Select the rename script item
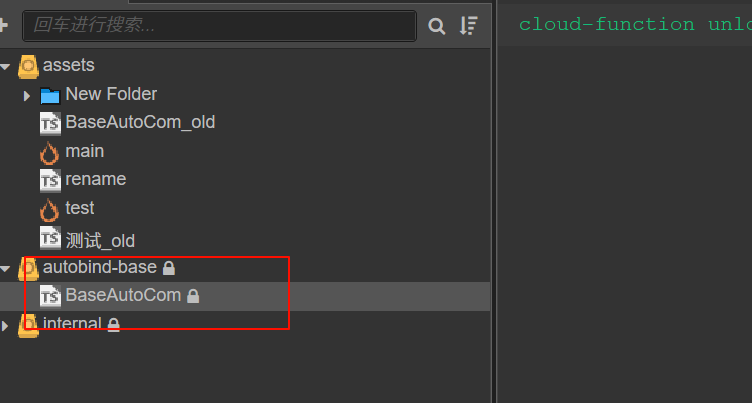This screenshot has height=403, width=752. (x=95, y=180)
